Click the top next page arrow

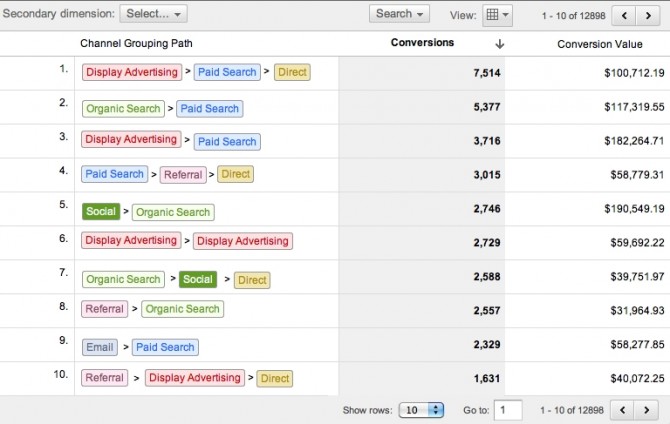650,15
